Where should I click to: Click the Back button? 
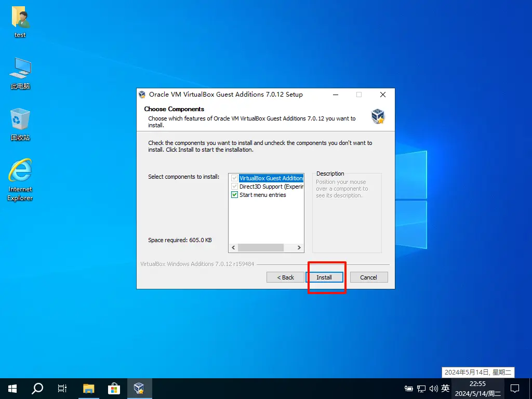[285, 277]
